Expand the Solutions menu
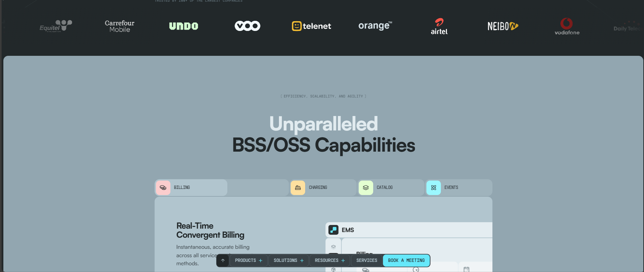The height and width of the screenshot is (272, 644). coord(289,261)
